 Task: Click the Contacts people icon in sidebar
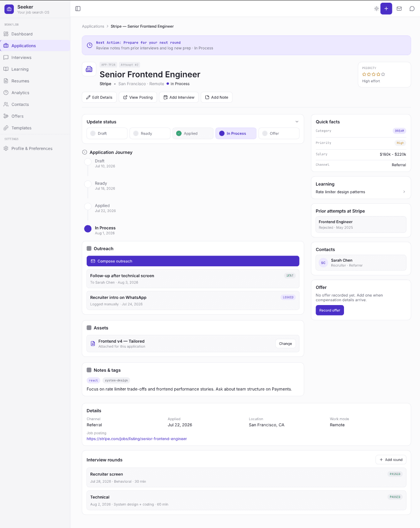coord(6,104)
